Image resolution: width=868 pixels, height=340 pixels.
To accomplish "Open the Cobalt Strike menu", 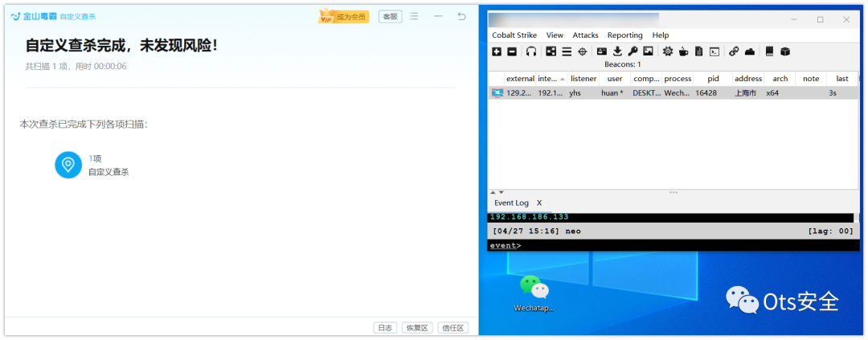I will [x=514, y=35].
